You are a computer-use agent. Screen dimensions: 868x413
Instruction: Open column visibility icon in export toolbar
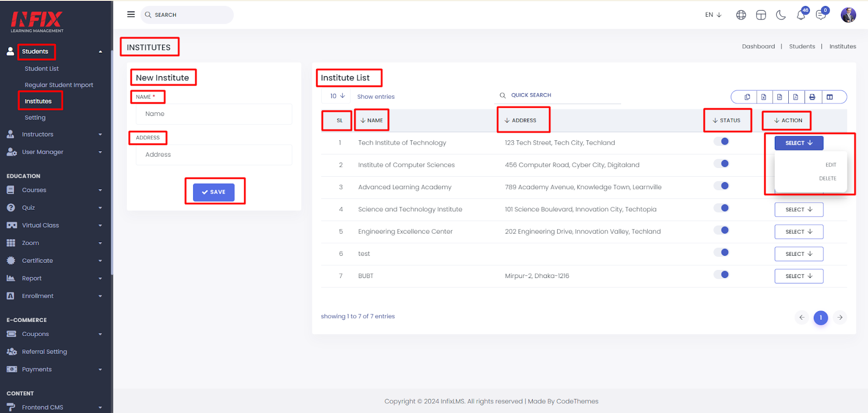click(x=829, y=97)
